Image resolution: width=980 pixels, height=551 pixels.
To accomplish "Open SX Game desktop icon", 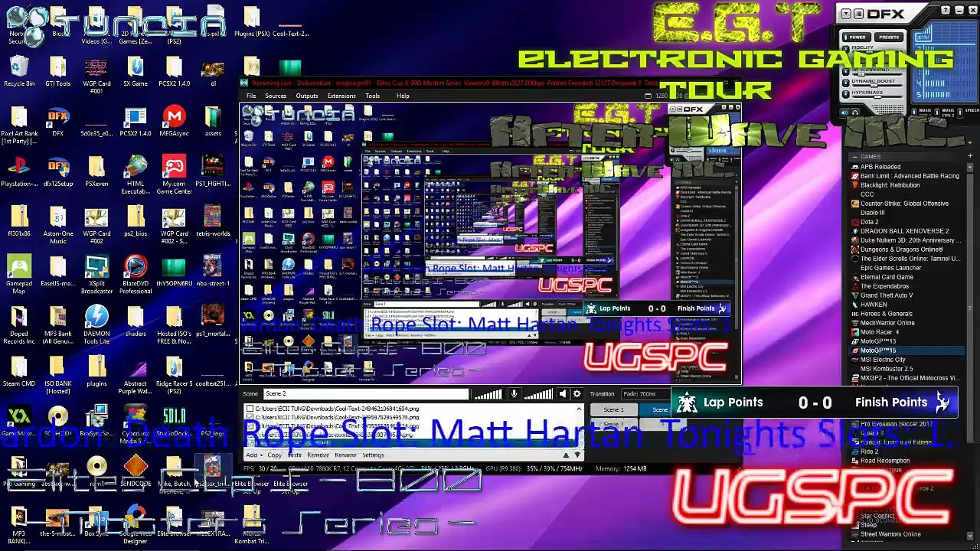I will pos(136,70).
